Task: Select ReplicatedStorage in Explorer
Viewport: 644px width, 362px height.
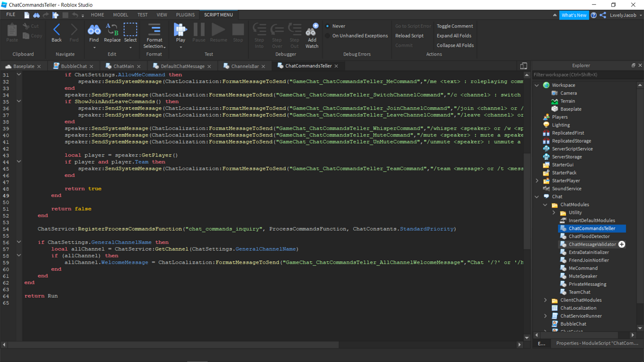Action: [571, 141]
